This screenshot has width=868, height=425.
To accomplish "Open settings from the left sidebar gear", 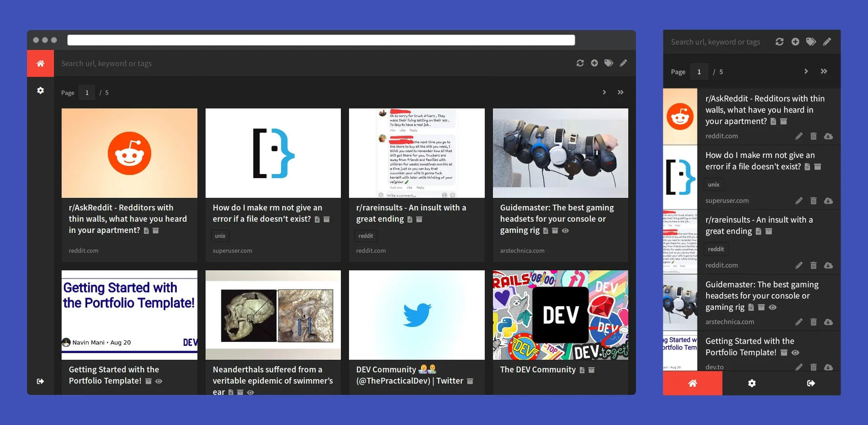I will [40, 90].
